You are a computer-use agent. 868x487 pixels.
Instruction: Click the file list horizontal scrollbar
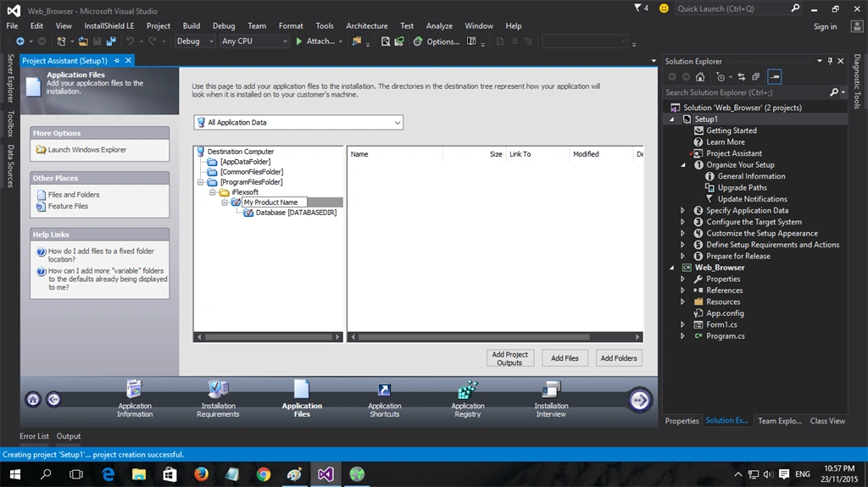pyautogui.click(x=495, y=337)
